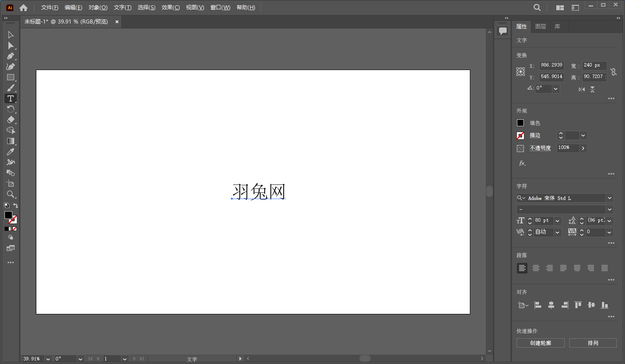Switch to the 图层 panel tab
This screenshot has height=364, width=625.
[x=540, y=26]
